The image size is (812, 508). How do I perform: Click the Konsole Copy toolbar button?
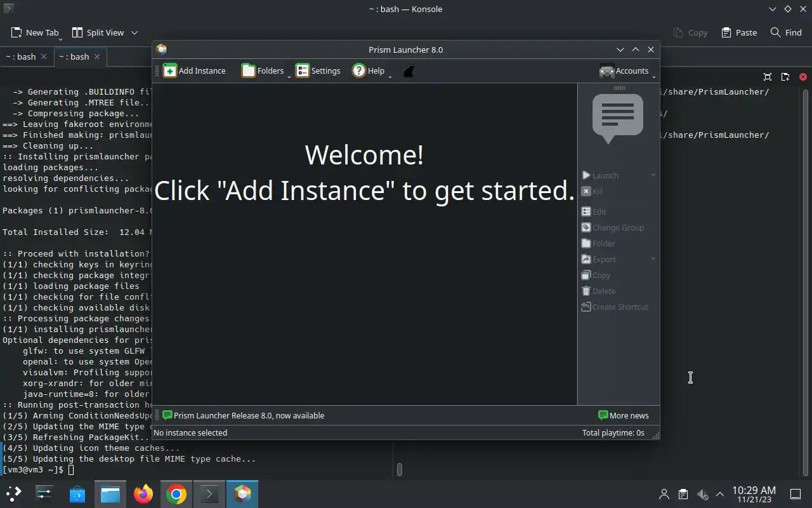coord(690,32)
